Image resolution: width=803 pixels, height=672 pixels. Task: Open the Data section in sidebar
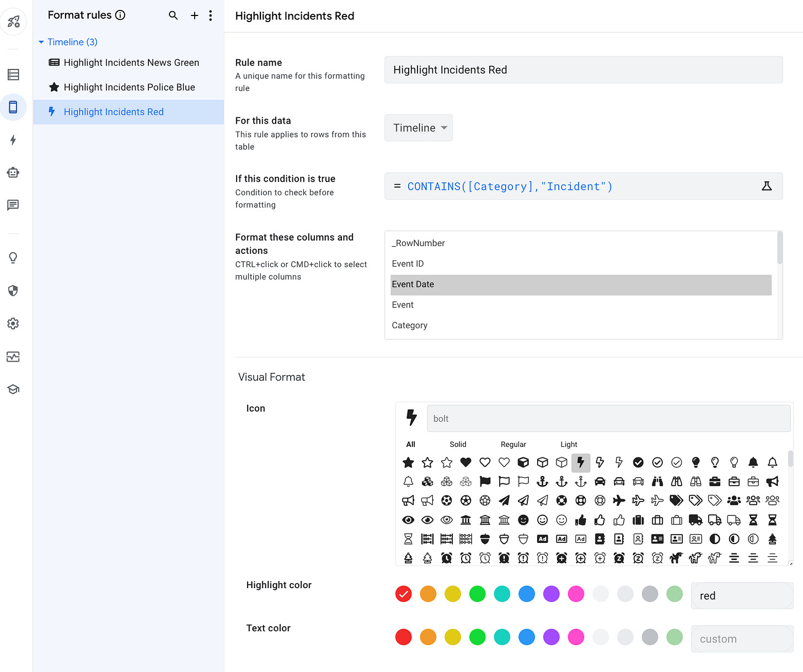click(13, 74)
